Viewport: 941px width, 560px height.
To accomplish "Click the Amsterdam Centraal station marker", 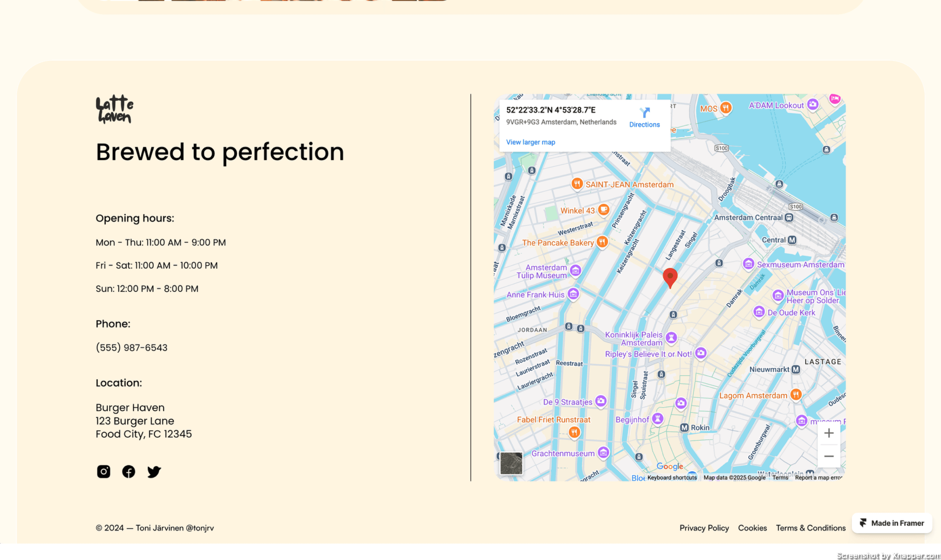I will [x=789, y=218].
